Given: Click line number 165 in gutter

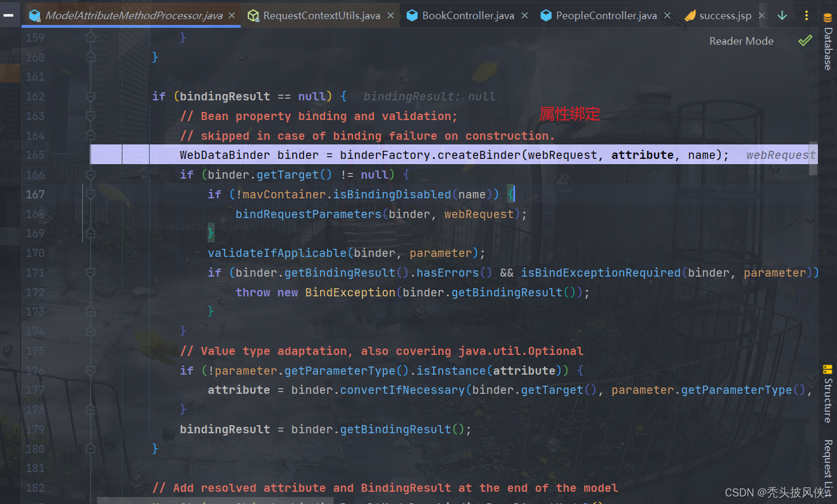Looking at the screenshot, I should pos(35,155).
